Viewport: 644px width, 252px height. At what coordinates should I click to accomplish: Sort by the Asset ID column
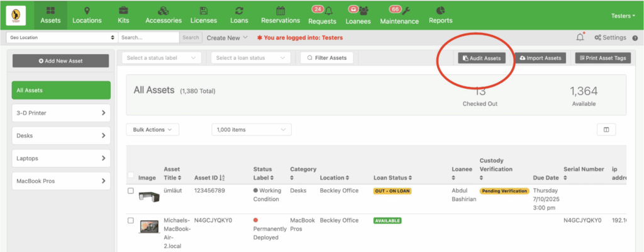point(209,178)
